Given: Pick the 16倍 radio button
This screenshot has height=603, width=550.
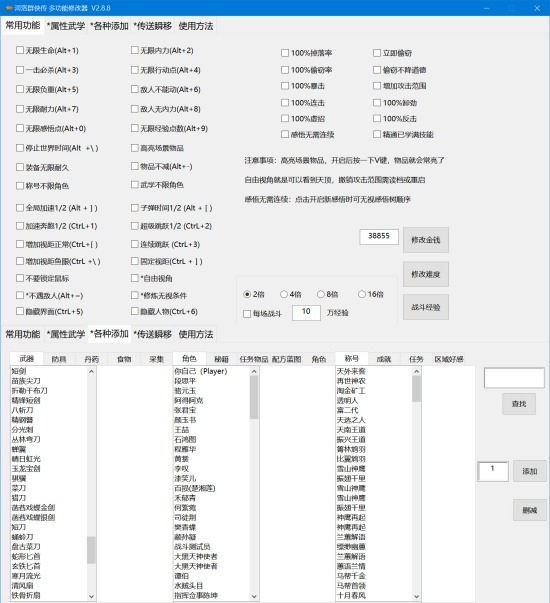Looking at the screenshot, I should coord(362,294).
